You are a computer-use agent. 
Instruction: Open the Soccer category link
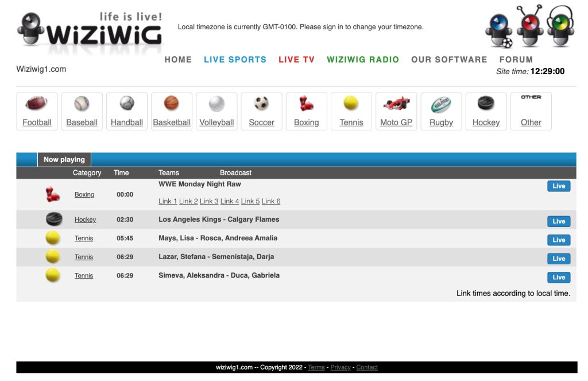(261, 122)
